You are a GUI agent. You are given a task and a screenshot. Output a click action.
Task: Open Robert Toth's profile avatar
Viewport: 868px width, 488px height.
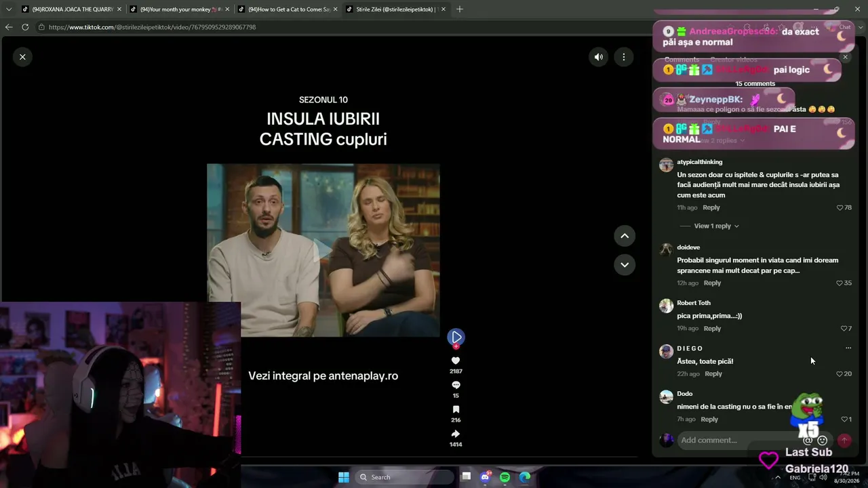(x=667, y=306)
